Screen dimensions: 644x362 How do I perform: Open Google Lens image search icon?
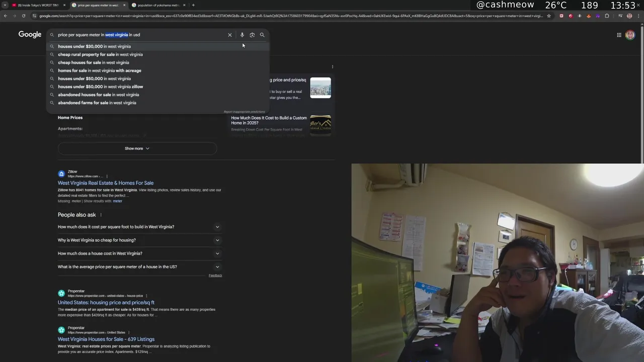pos(252,35)
